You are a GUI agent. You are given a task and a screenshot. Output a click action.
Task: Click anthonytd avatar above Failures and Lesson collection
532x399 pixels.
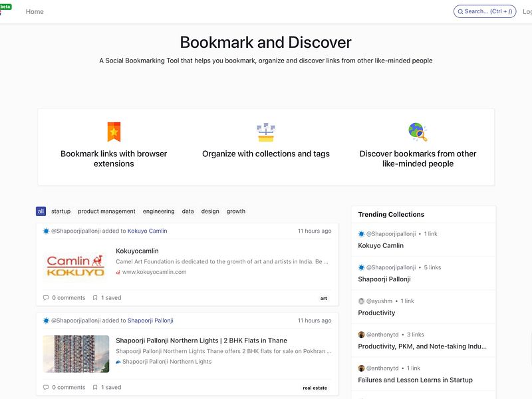point(361,368)
